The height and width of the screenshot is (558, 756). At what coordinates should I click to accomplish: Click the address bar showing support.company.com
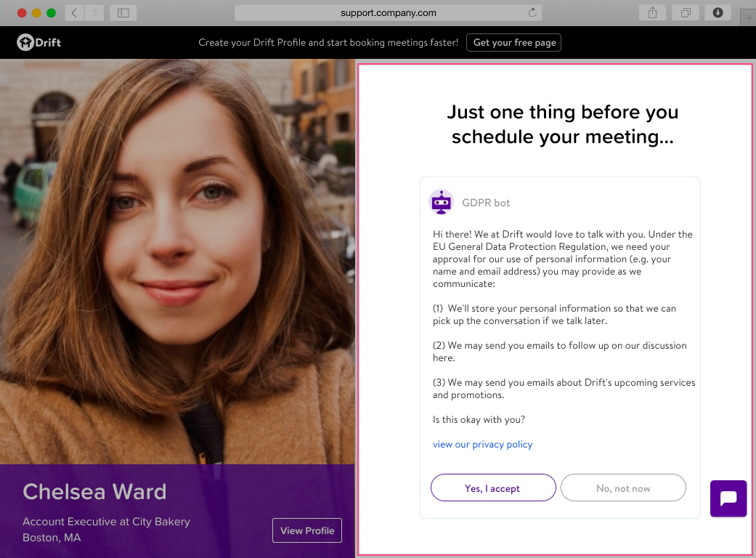click(x=388, y=13)
